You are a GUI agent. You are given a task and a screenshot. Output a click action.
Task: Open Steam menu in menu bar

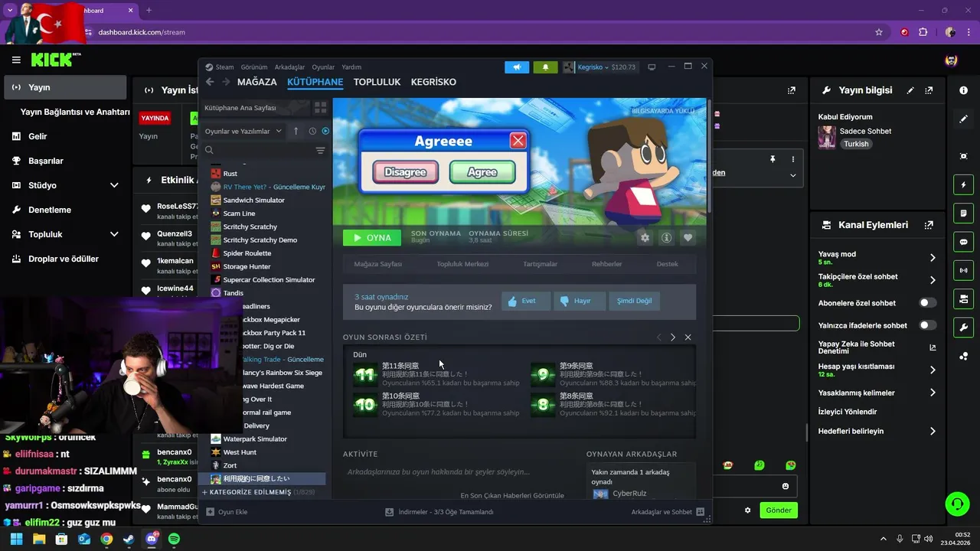click(x=219, y=67)
